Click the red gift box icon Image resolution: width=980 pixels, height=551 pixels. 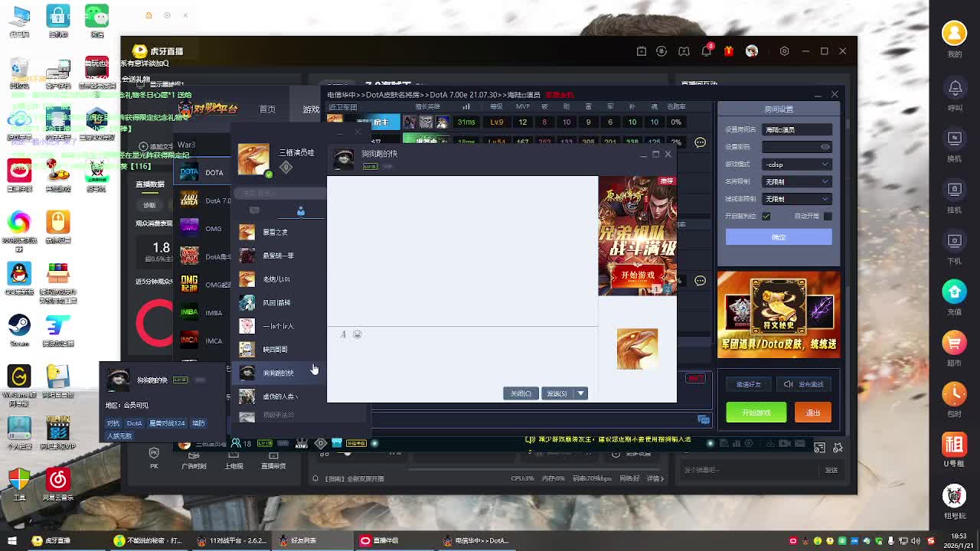pyautogui.click(x=728, y=51)
